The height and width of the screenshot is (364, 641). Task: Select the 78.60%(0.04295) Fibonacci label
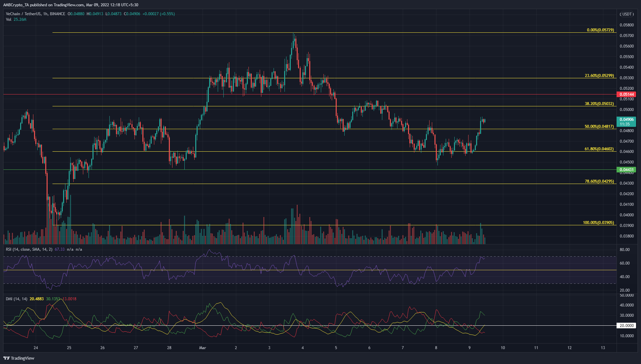click(599, 181)
